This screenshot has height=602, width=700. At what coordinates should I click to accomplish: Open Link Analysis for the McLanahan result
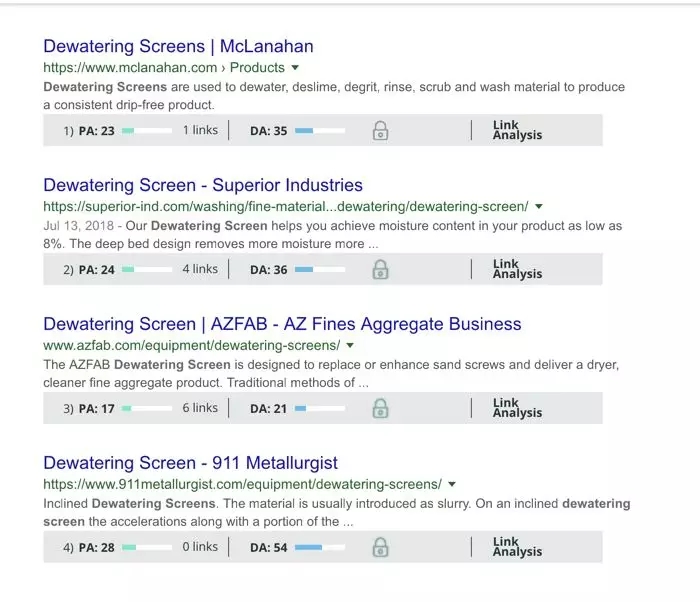pyautogui.click(x=517, y=131)
